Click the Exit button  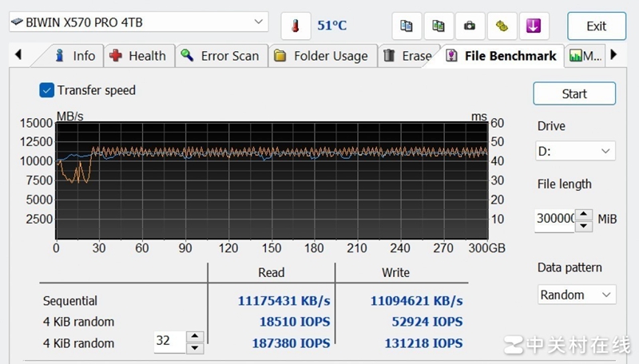[596, 26]
